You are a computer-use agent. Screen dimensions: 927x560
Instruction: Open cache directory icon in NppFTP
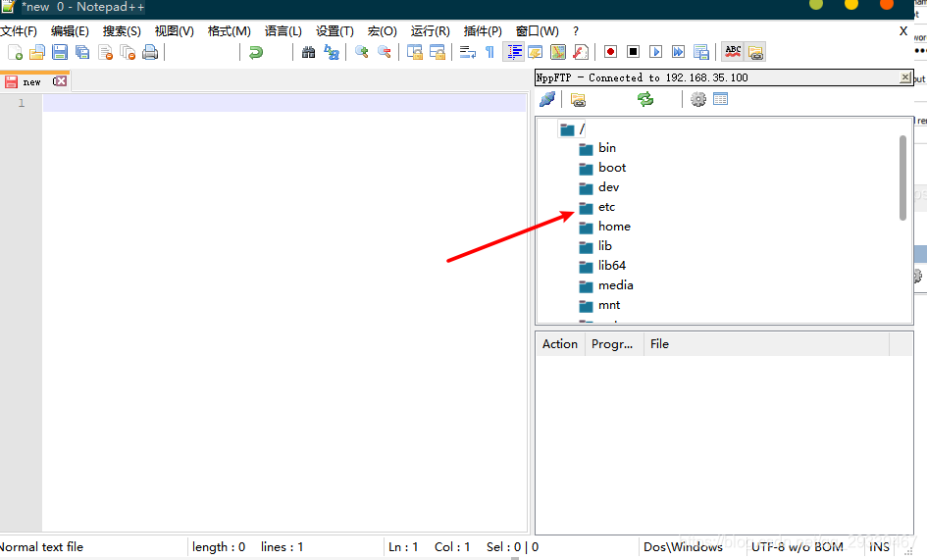578,99
